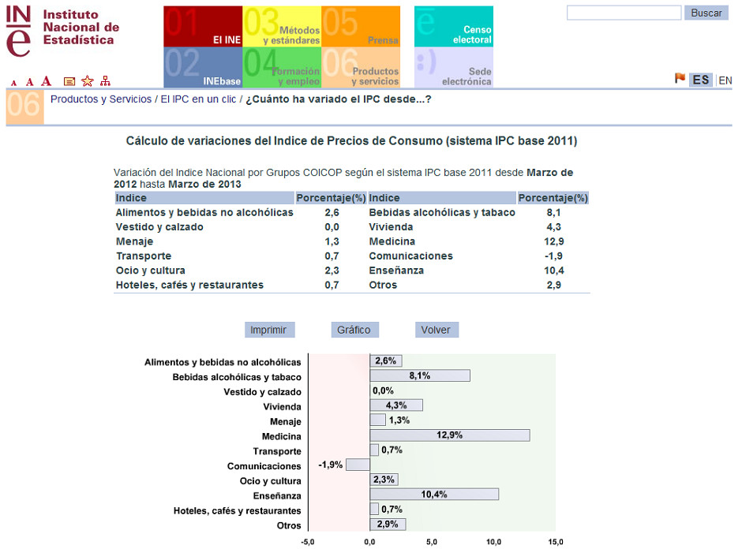
Task: Click the Otros cell in the table
Action: (x=384, y=286)
